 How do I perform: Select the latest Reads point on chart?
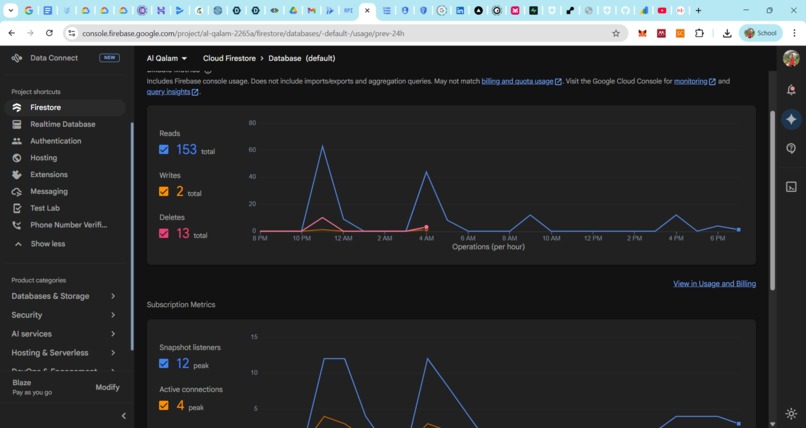tap(739, 230)
